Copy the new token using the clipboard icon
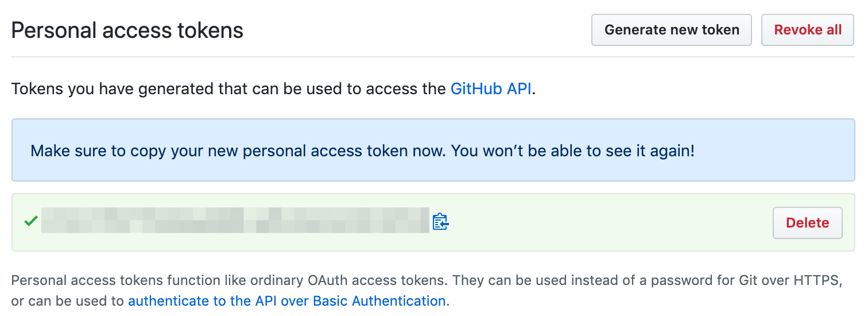 coord(440,221)
